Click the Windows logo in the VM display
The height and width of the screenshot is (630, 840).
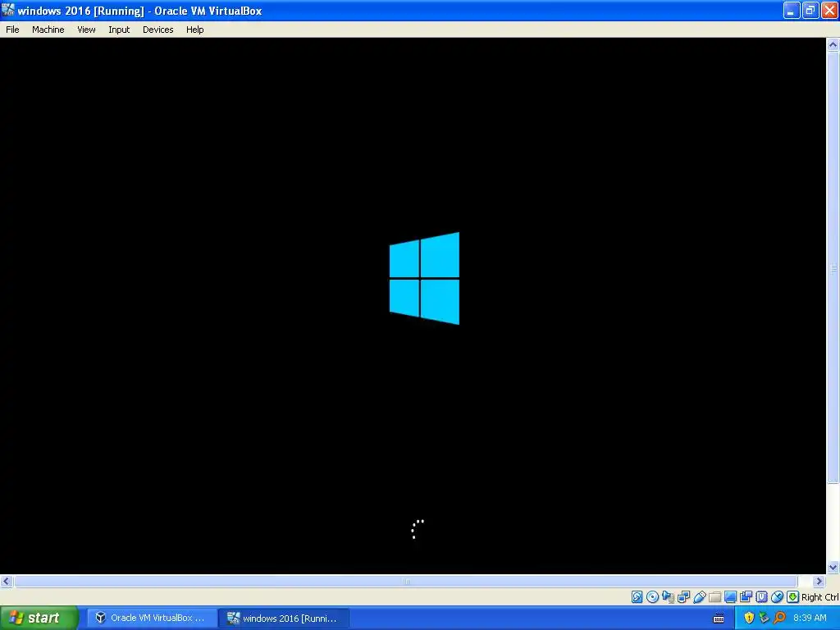point(424,278)
